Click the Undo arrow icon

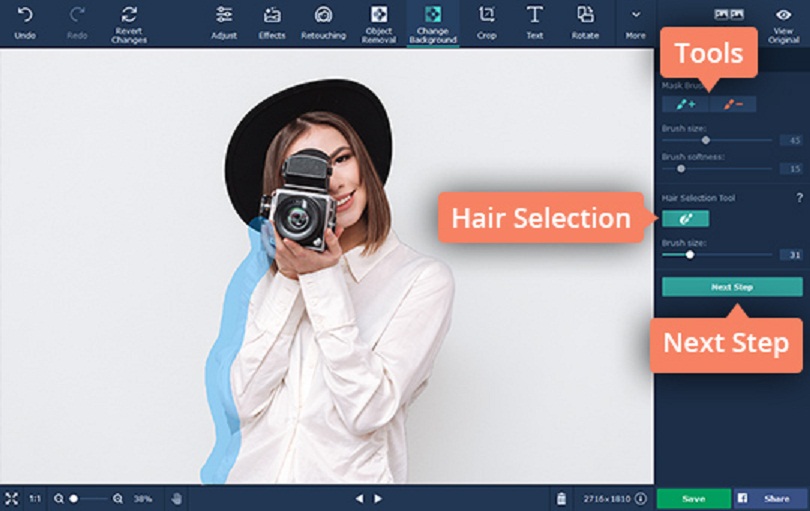(25, 15)
